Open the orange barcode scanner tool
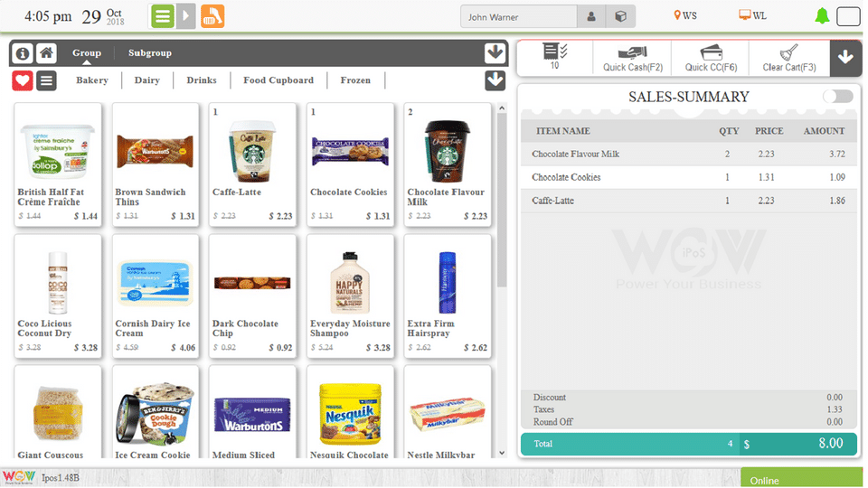The width and height of the screenshot is (868, 488). click(212, 16)
